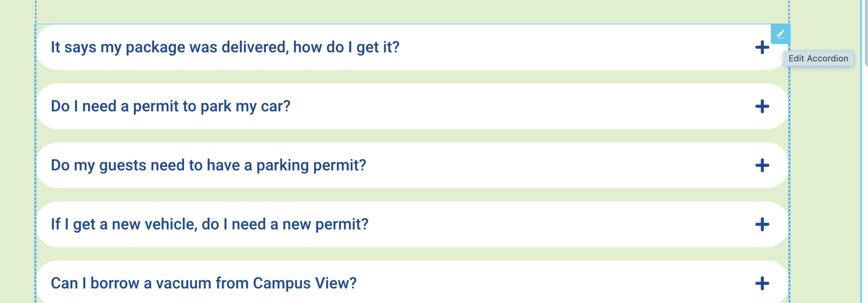The image size is (868, 303).
Task: Click plus icon for permit to park car
Action: coord(762,106)
